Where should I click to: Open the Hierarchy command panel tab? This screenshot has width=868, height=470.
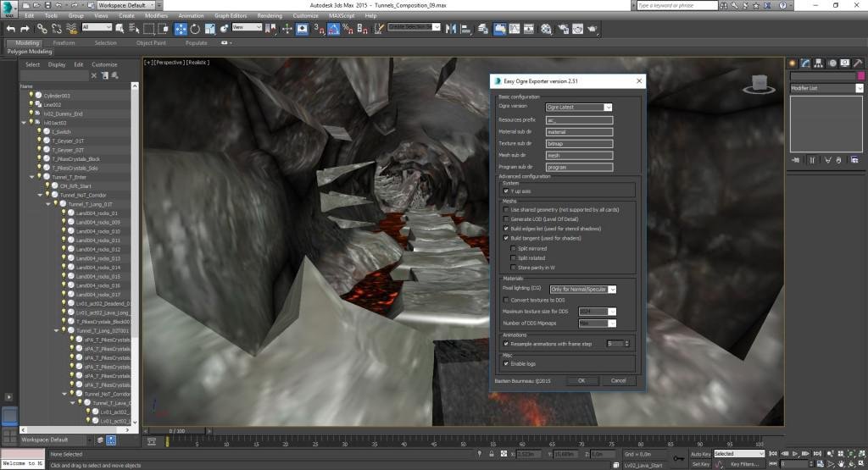pos(821,63)
